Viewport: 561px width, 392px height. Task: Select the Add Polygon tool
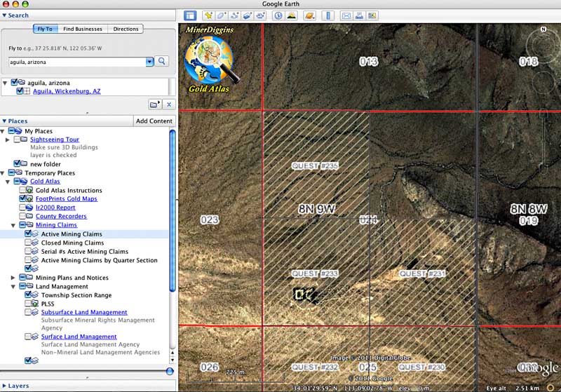coord(222,15)
